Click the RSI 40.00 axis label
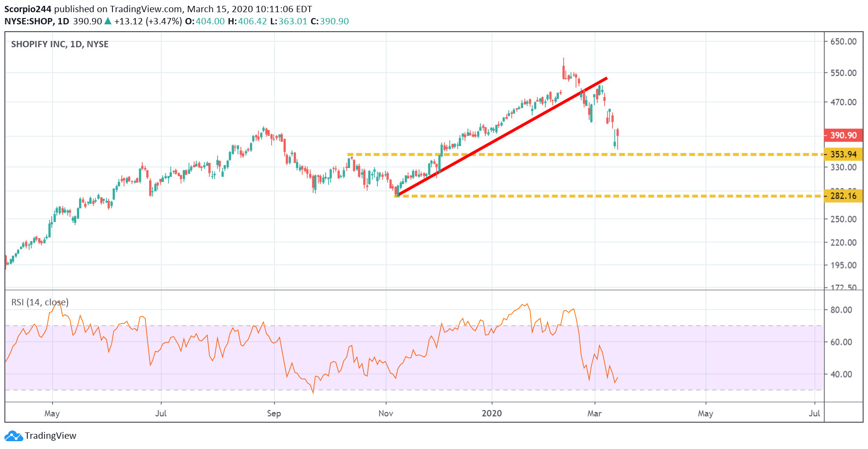868x449 pixels. [x=841, y=374]
